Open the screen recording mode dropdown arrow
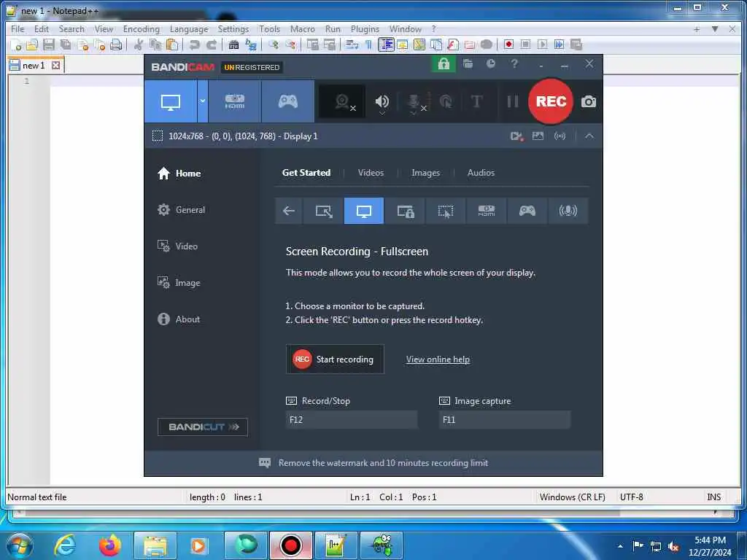 [x=203, y=101]
